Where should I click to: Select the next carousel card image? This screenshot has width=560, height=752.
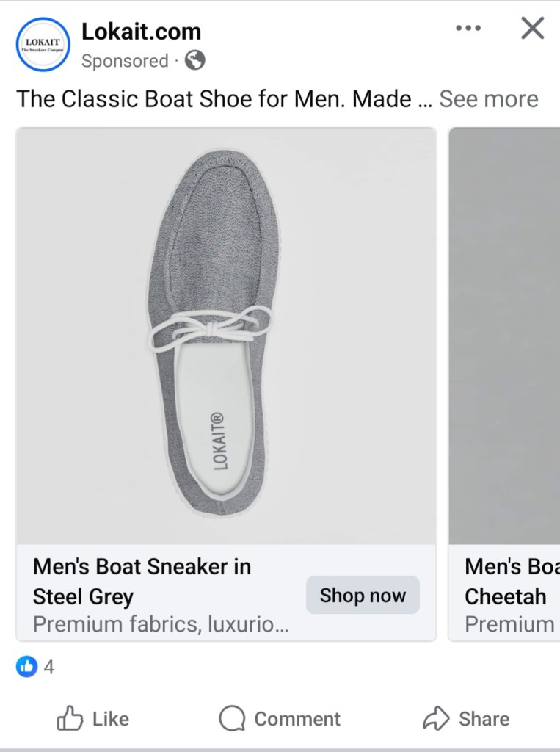coord(505,336)
